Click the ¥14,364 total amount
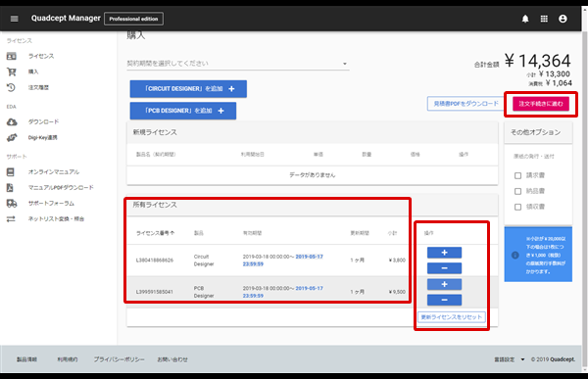 pyautogui.click(x=537, y=61)
